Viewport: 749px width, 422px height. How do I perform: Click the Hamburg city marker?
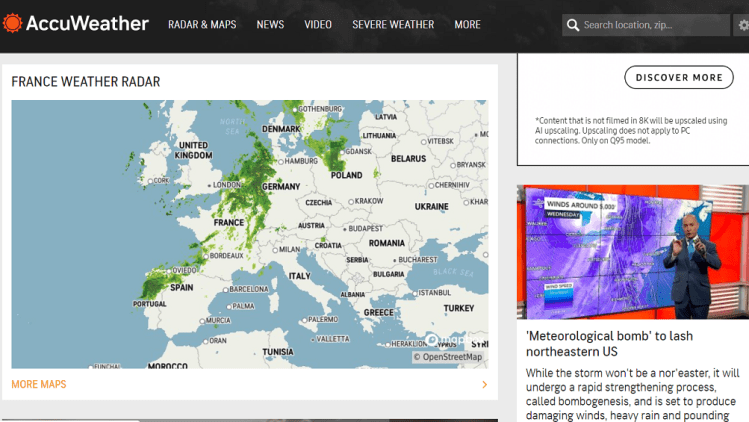(x=281, y=162)
